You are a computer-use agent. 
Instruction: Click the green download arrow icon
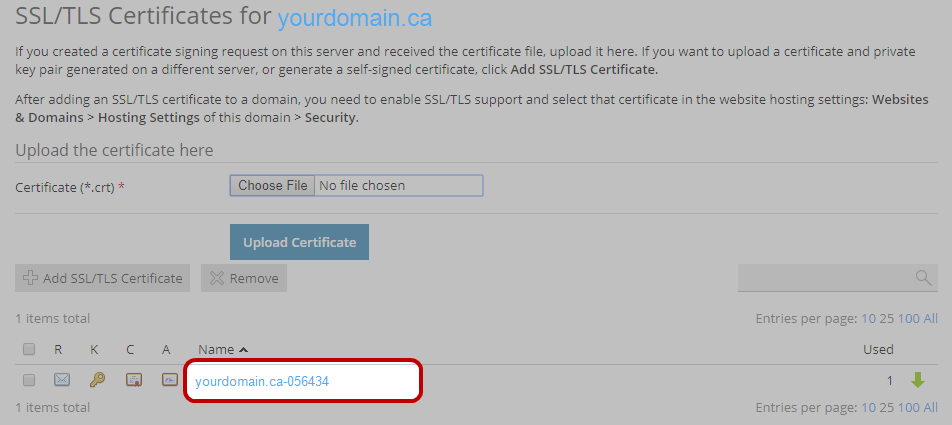(917, 380)
